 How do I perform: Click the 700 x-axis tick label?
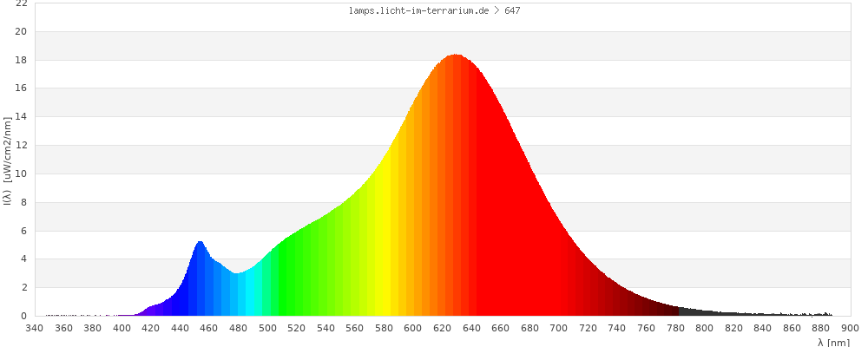pyautogui.click(x=559, y=328)
